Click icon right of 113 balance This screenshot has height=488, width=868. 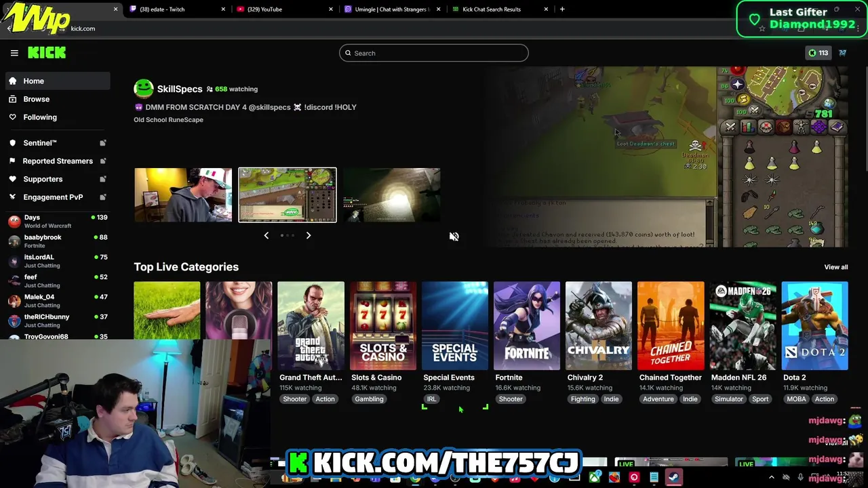(842, 53)
